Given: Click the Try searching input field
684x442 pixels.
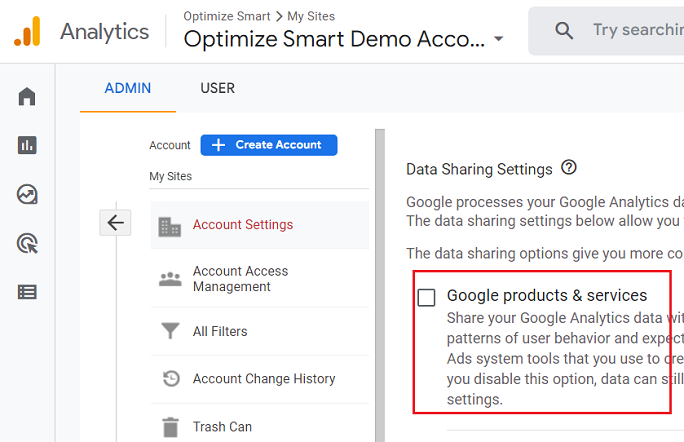Looking at the screenshot, I should pyautogui.click(x=606, y=31).
